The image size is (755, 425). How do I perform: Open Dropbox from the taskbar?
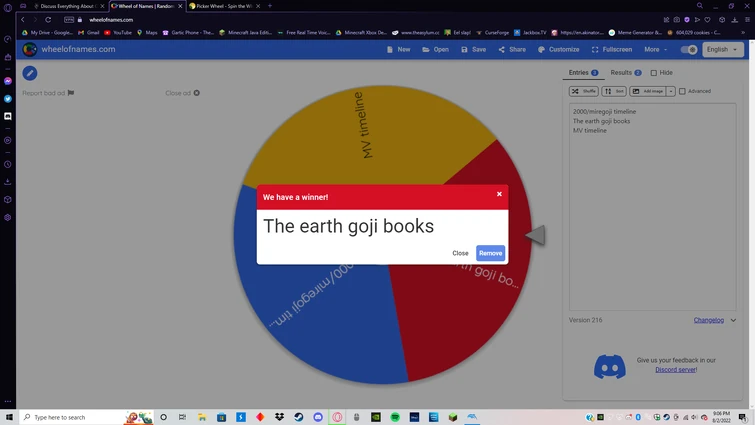(x=279, y=417)
